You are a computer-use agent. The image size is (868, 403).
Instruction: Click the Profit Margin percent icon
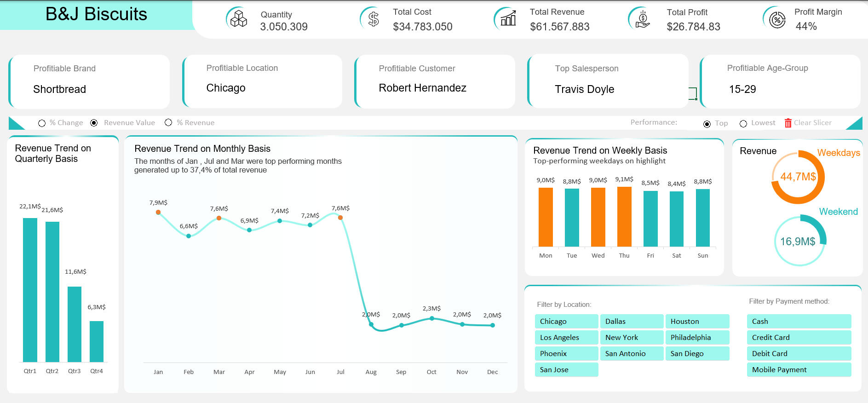coord(777,20)
